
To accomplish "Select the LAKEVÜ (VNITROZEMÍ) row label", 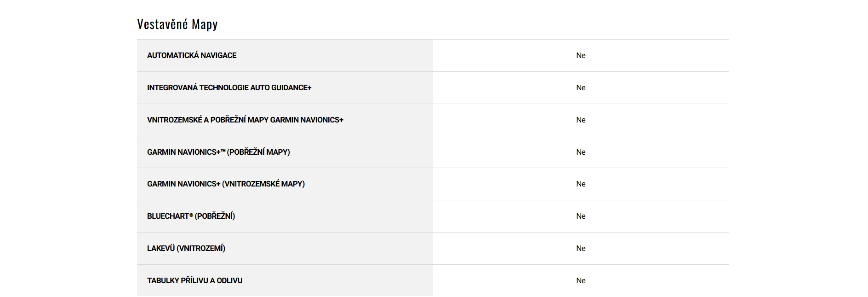I will pos(186,248).
